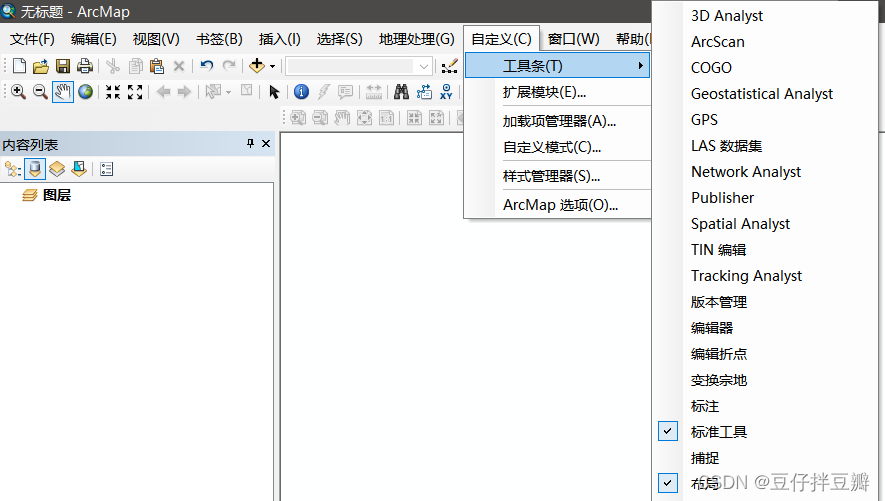The height and width of the screenshot is (501, 885).
Task: Activate the Identify tool
Action: point(301,91)
